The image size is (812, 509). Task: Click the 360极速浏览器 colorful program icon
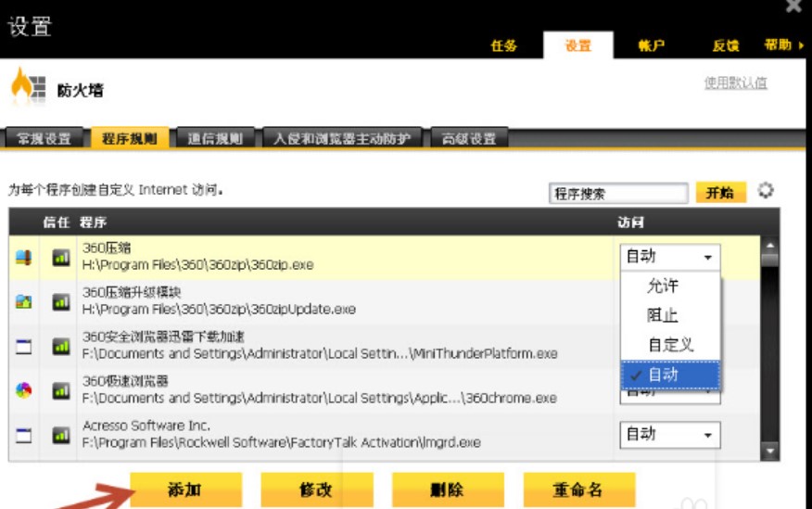(x=24, y=390)
